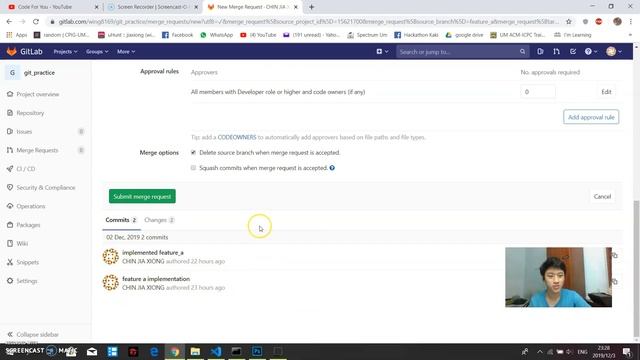Click the squash commits help icon

332,168
